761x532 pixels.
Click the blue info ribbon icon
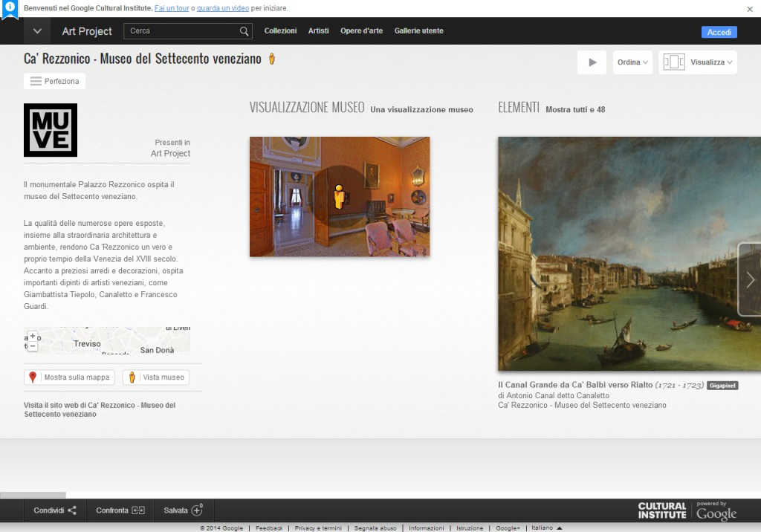point(9,9)
